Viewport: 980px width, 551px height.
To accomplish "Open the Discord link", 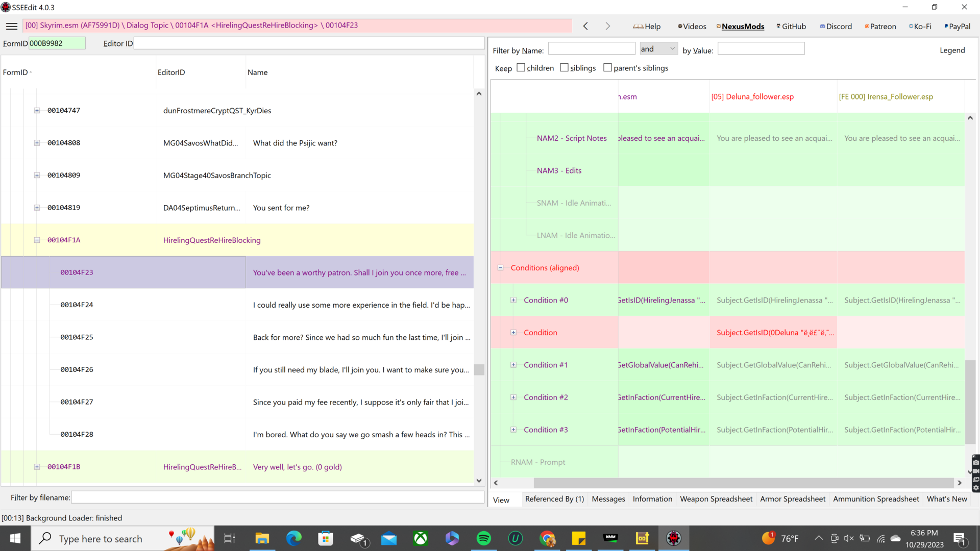I will [x=836, y=27].
